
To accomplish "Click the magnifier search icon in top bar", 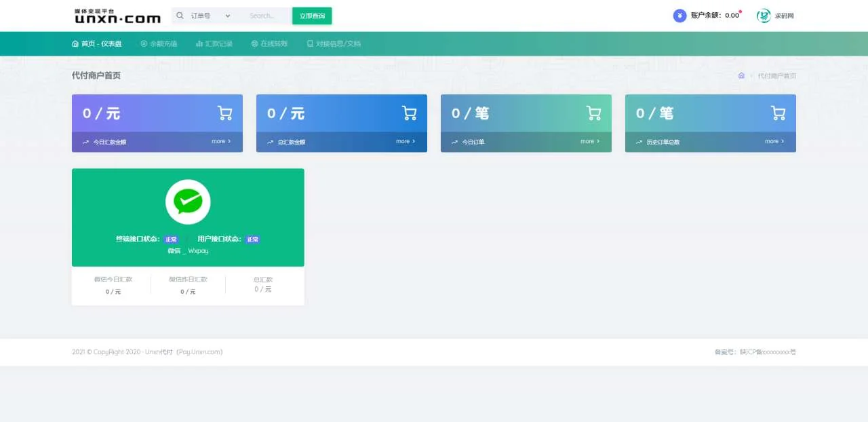I will tap(180, 15).
